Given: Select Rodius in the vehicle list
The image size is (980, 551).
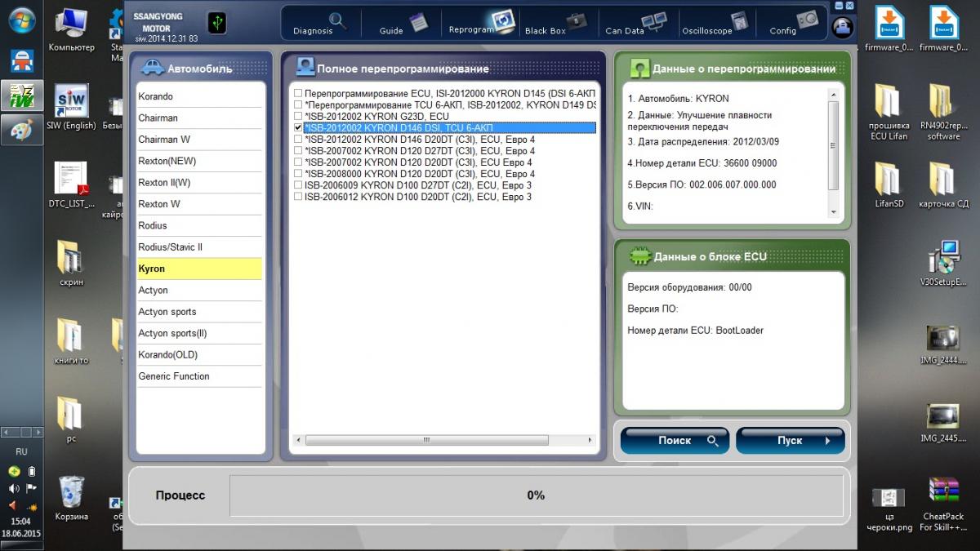Looking at the screenshot, I should click(199, 225).
